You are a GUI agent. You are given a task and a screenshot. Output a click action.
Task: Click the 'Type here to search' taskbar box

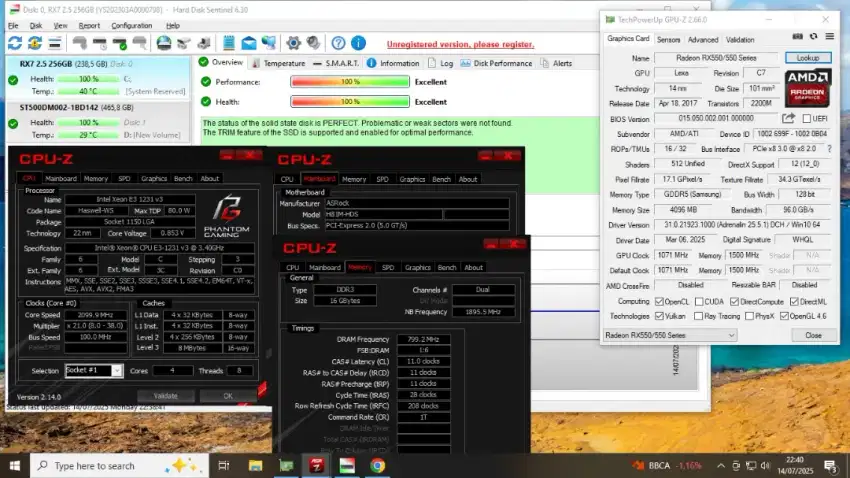click(119, 466)
